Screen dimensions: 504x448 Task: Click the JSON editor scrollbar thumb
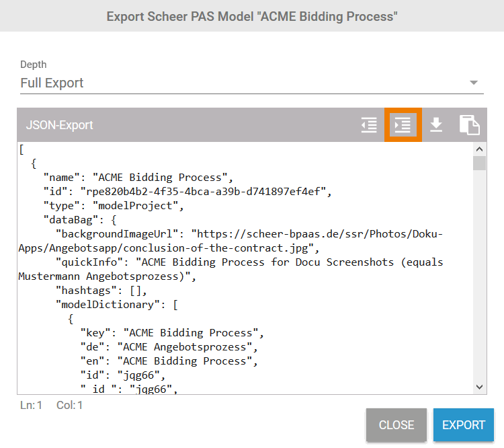(x=479, y=163)
